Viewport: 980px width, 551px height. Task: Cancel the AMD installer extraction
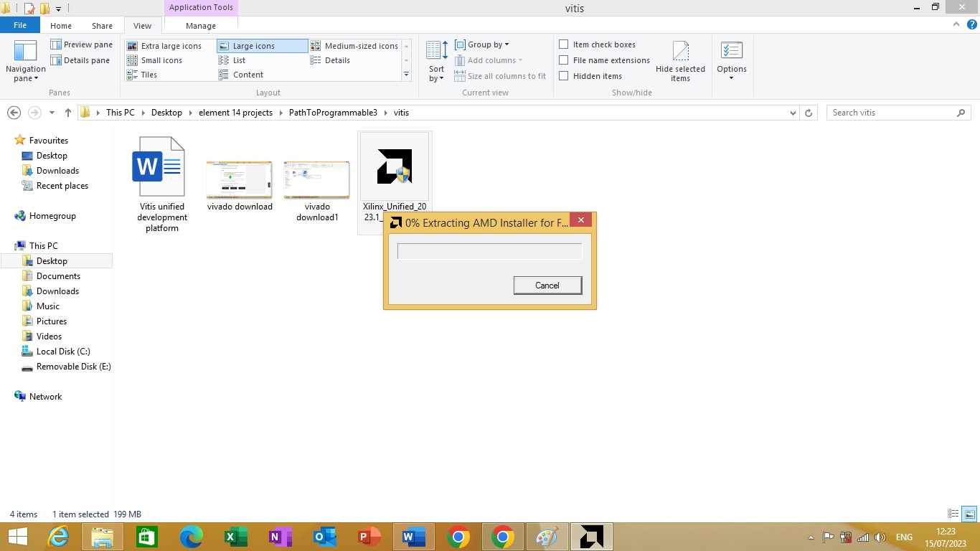point(547,286)
